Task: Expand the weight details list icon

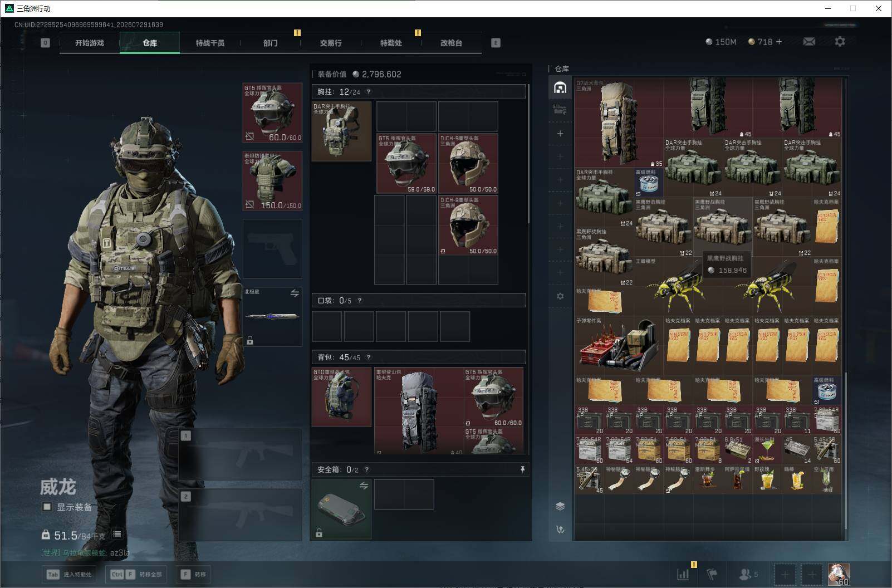Action: [117, 534]
